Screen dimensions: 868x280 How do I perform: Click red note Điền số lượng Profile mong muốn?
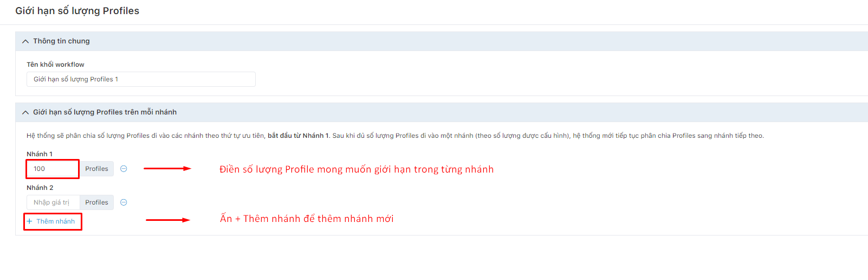357,169
